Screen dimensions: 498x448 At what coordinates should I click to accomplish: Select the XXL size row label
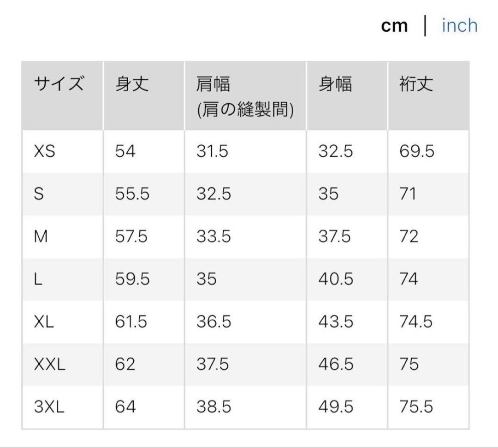click(50, 365)
